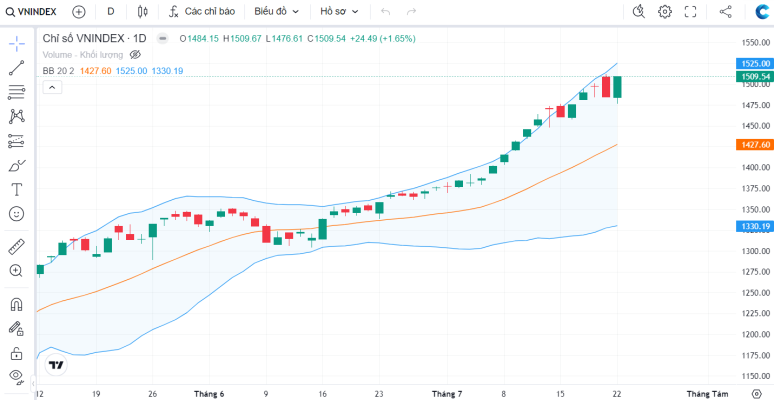Screen dimensions: 774x400
Task: Share the chart
Action: click(x=725, y=12)
